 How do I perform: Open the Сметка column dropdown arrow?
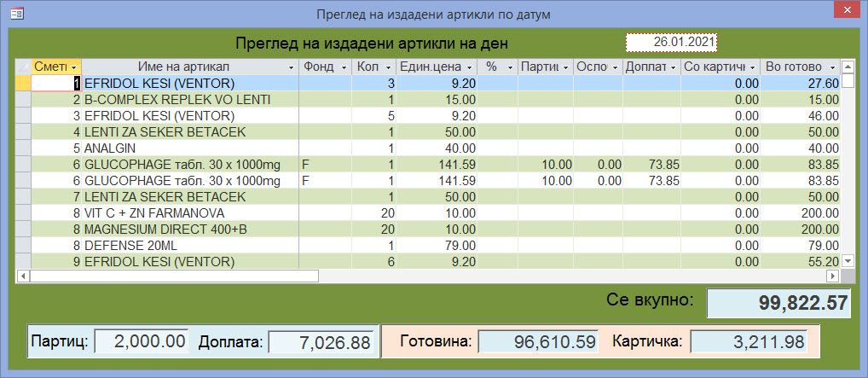click(x=73, y=67)
